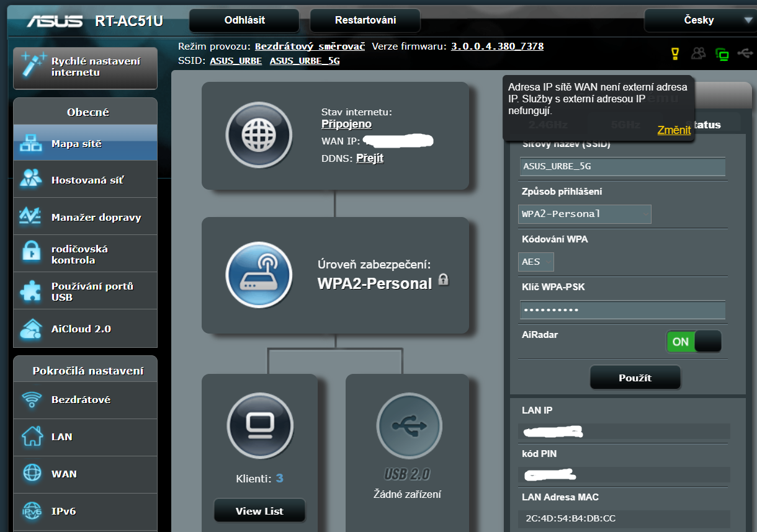Open the Česky language dropdown

[700, 20]
